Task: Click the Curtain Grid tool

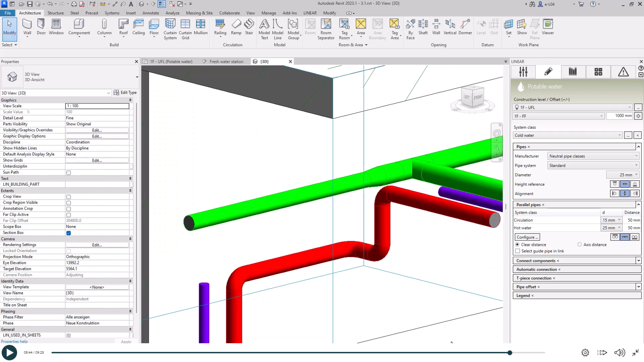Action: [x=185, y=29]
